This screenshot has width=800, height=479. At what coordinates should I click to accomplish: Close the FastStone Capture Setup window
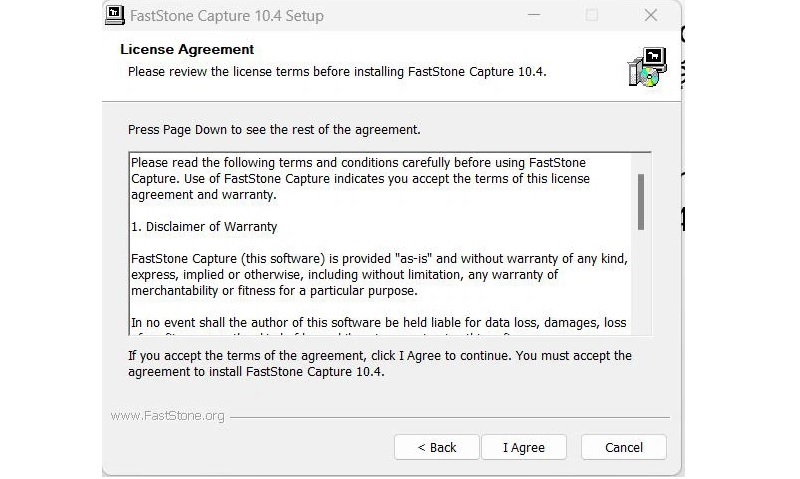click(x=651, y=16)
